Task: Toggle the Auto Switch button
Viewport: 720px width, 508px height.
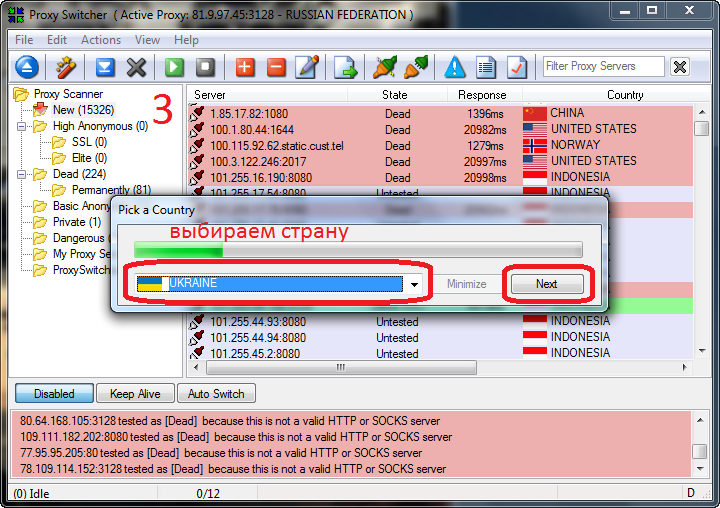Action: coord(216,394)
